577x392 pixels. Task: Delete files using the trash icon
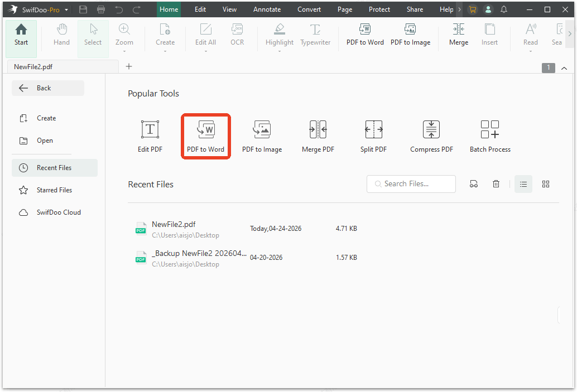point(496,183)
